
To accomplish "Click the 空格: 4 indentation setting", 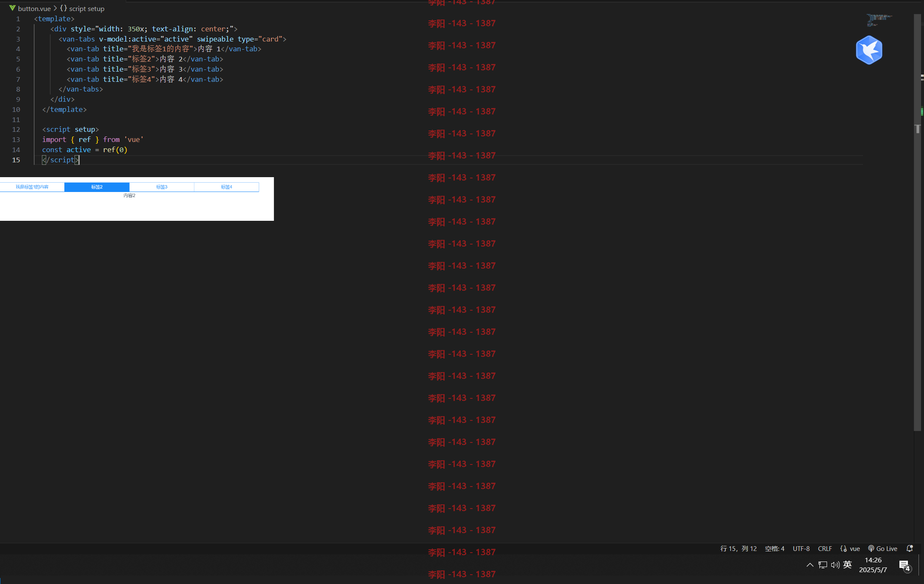I will coord(775,548).
